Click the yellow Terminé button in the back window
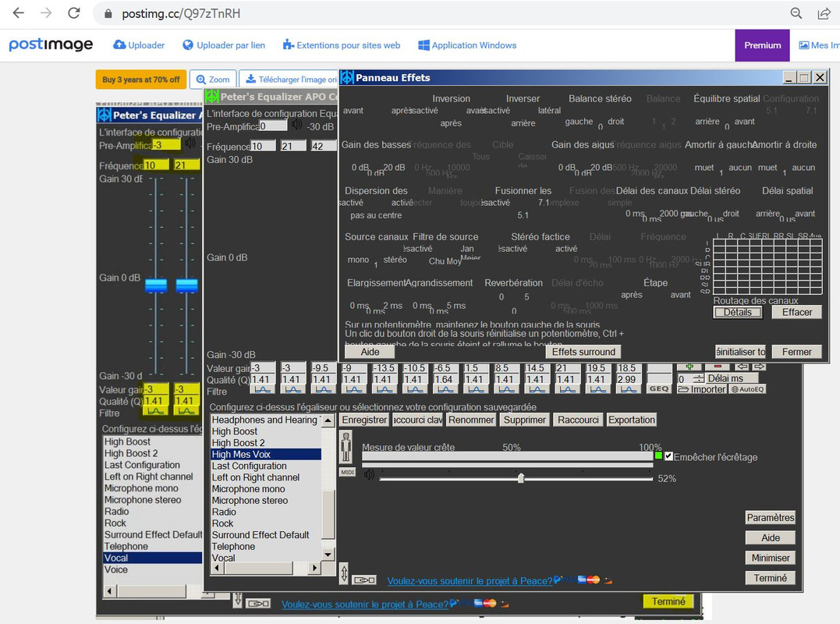 668,601
